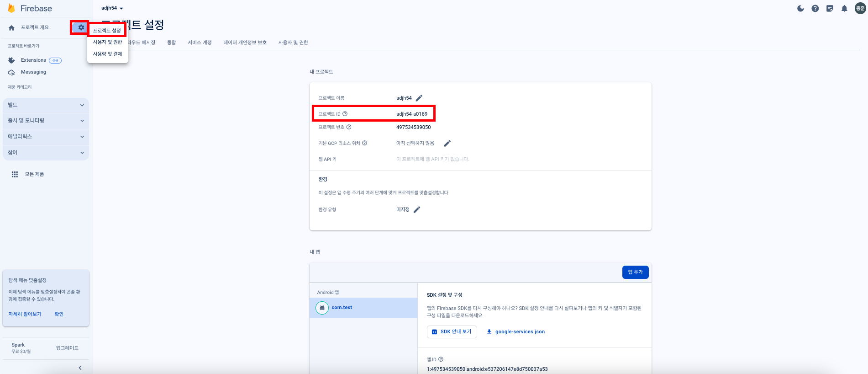
Task: Switch to the 서비스 계정 tab
Action: [200, 43]
